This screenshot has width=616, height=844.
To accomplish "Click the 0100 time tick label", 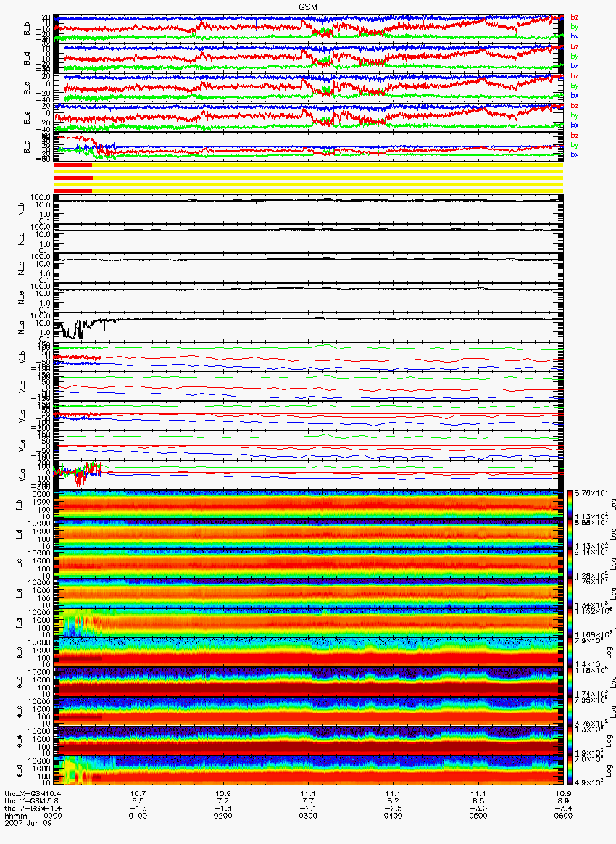I will point(138,816).
